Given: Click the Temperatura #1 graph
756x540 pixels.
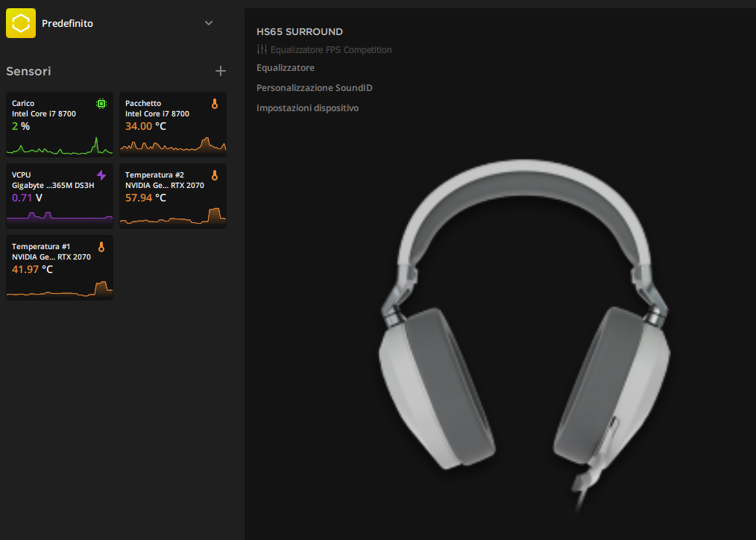Looking at the screenshot, I should 60,289.
